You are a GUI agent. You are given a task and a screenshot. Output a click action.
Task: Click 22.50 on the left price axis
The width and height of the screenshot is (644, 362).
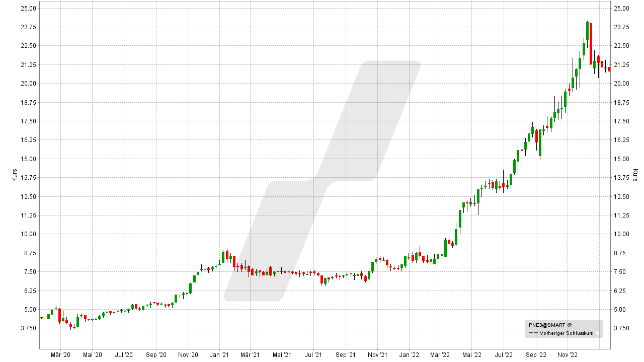[x=29, y=45]
